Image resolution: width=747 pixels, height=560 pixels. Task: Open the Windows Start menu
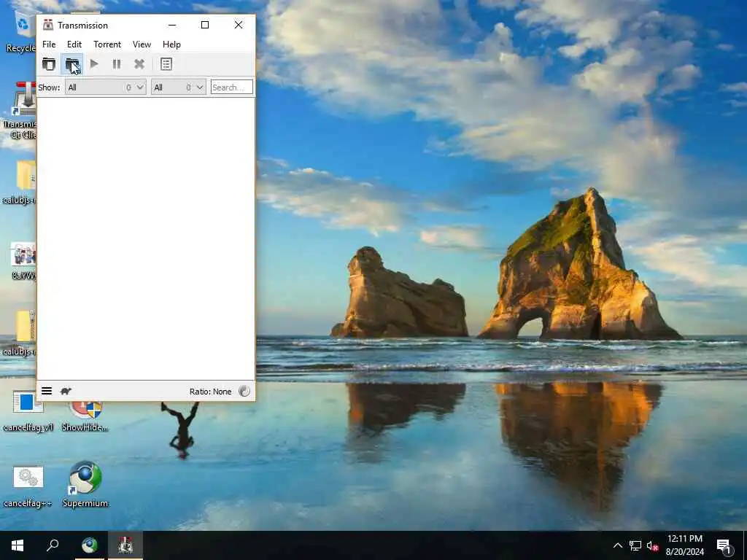(x=18, y=545)
